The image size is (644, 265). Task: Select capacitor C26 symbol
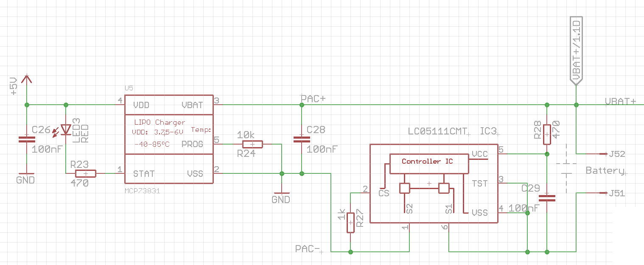[27, 139]
